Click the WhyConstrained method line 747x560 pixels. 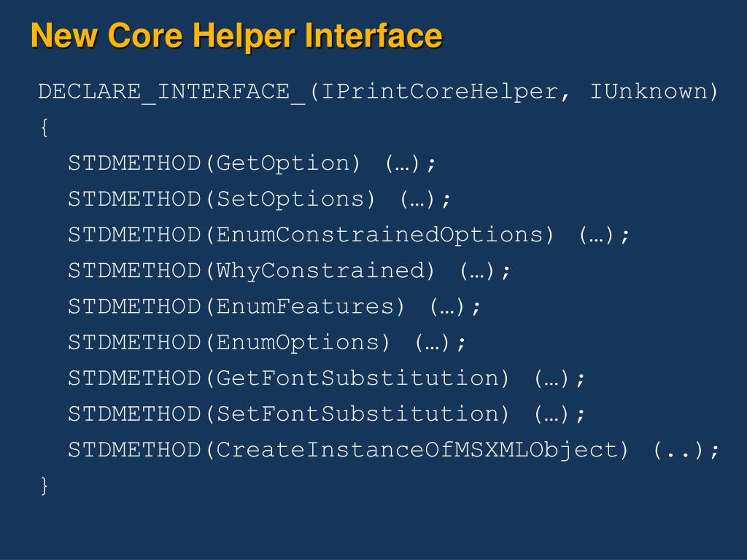pos(289,271)
